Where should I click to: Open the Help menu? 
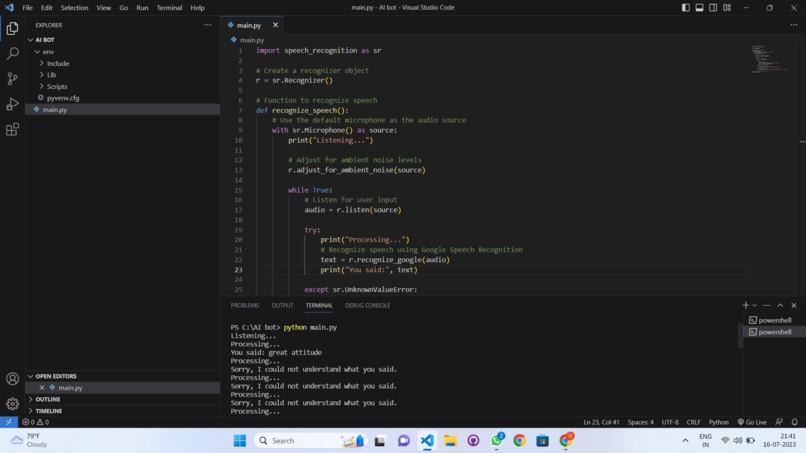click(197, 8)
